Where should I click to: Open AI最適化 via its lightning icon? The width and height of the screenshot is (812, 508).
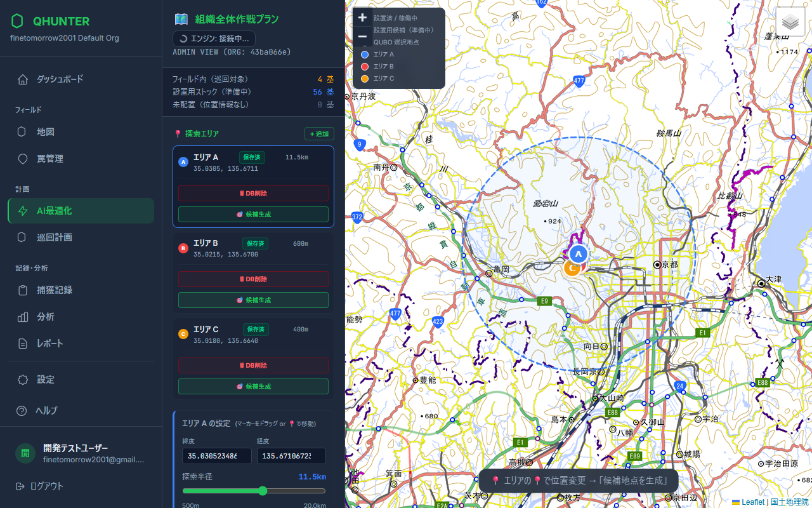(x=23, y=211)
